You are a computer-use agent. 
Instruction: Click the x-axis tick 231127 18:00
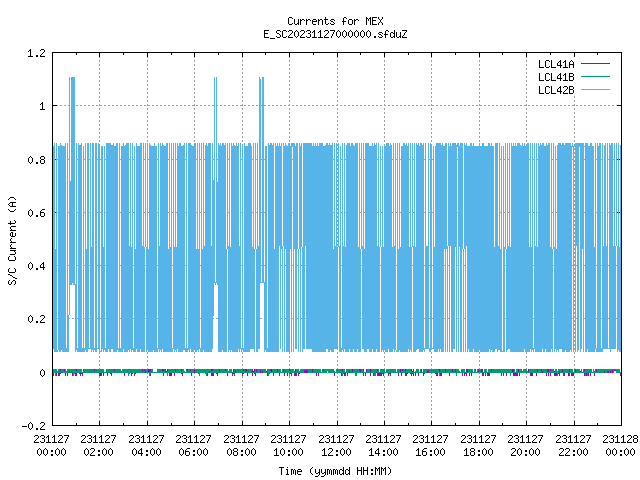tap(478, 446)
